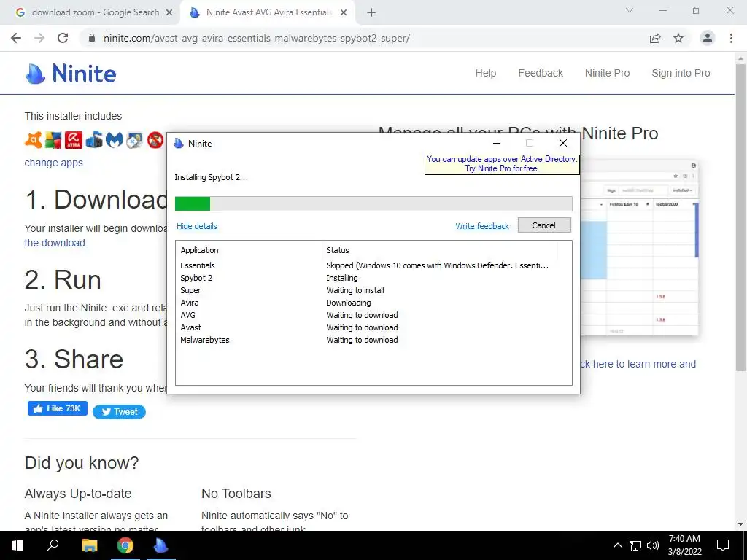
Task: Click Sign into Pro
Action: 681,73
